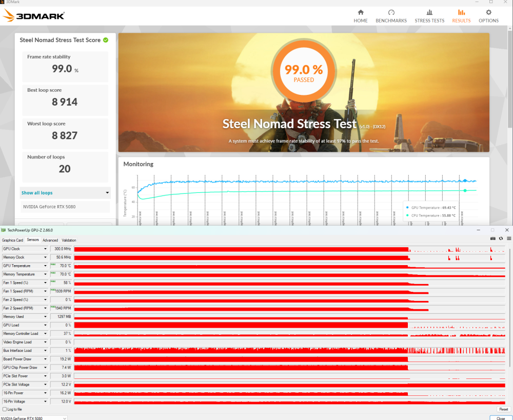Switch to Advanced tab

[50, 240]
